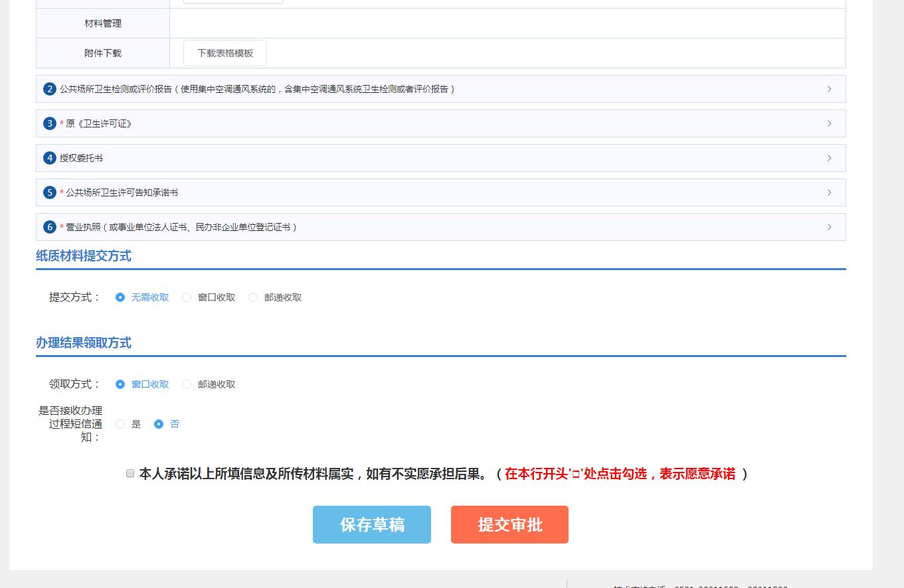The image size is (904, 588).
Task: Select 无需收取 as 提交方式
Action: pyautogui.click(x=120, y=297)
